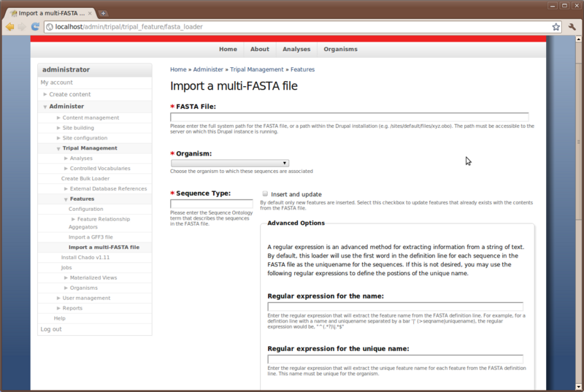
Task: Expand Feature Relationship Aggregators arrow
Action: click(74, 219)
